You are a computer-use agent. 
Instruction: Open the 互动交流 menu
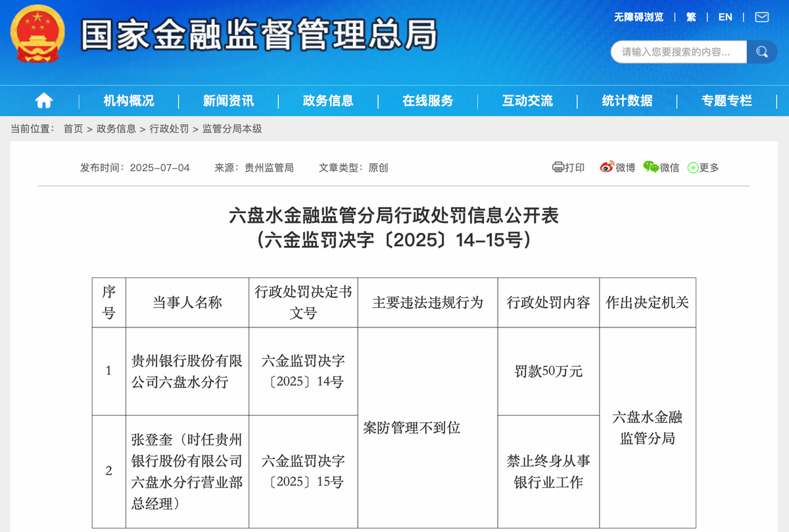coord(528,101)
